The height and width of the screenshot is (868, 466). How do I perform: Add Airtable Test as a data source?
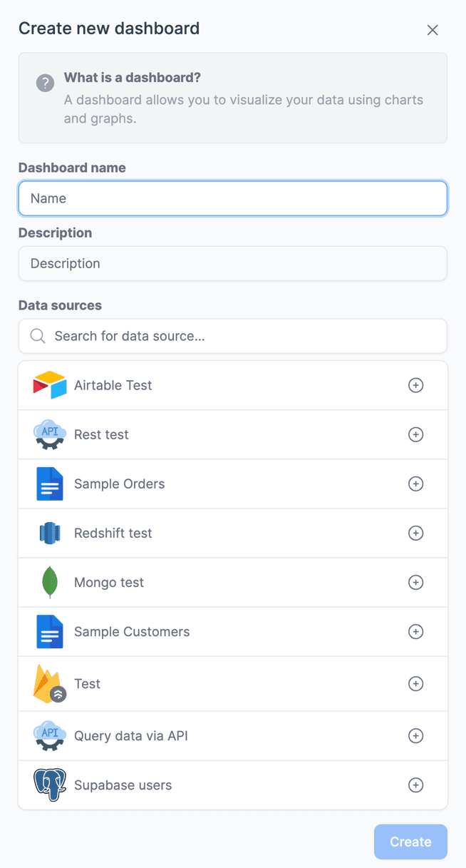tap(415, 385)
